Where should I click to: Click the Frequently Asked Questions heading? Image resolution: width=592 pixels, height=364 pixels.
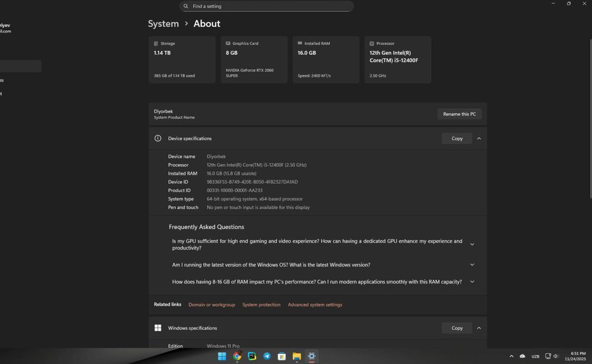(x=207, y=227)
